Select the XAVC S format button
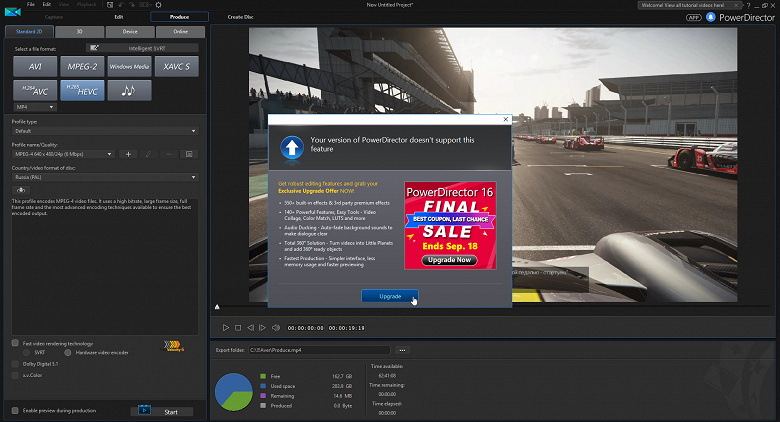 click(x=176, y=66)
